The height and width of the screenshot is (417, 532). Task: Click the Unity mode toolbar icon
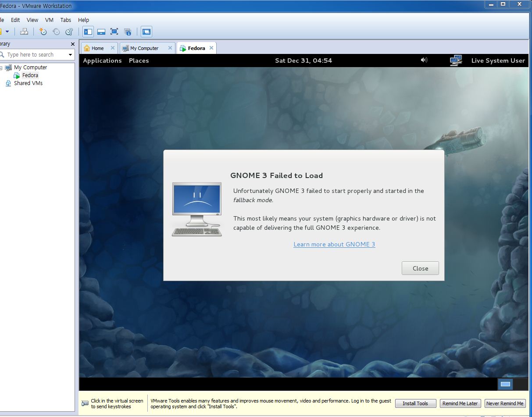click(128, 32)
